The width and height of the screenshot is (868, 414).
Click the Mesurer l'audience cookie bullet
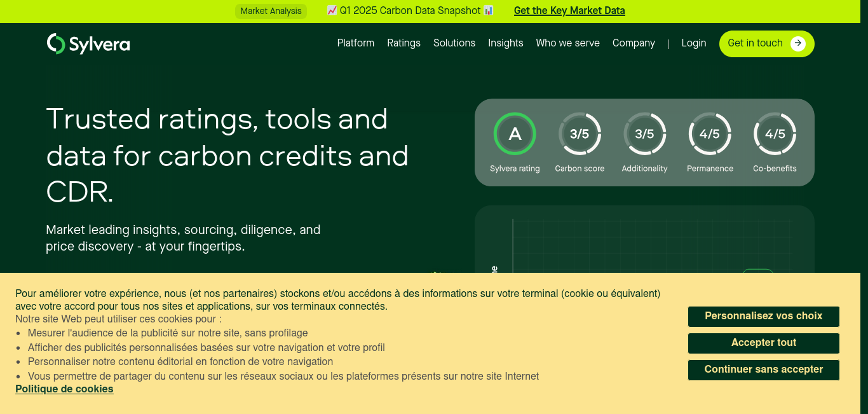(x=168, y=333)
